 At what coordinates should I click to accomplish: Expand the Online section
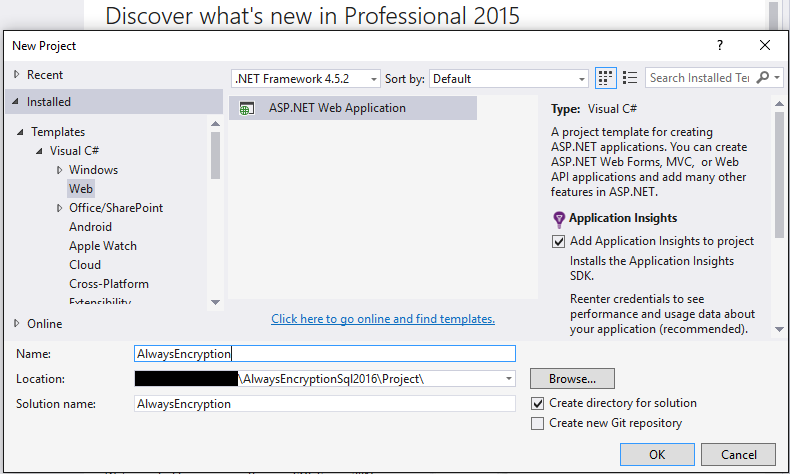(x=17, y=323)
